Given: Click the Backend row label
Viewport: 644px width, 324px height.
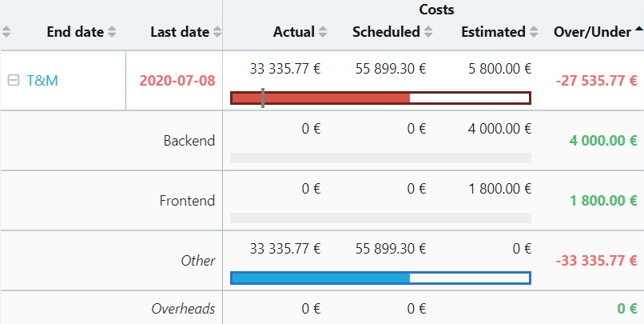Looking at the screenshot, I should (x=189, y=141).
